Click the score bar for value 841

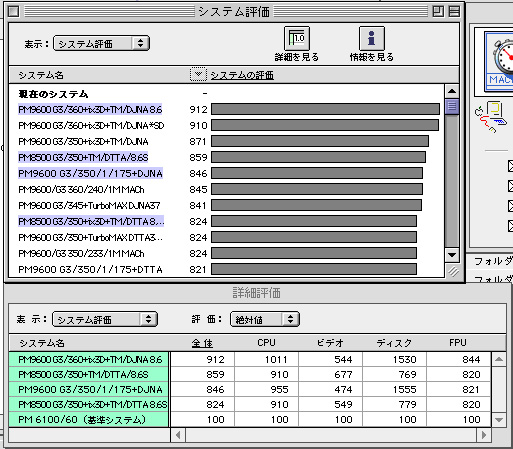coord(316,205)
